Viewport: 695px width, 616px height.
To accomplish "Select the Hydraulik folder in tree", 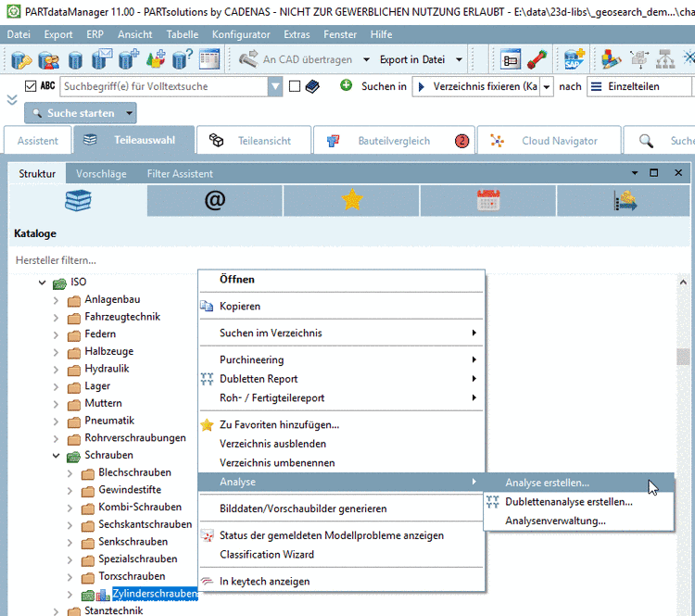I will (107, 369).
